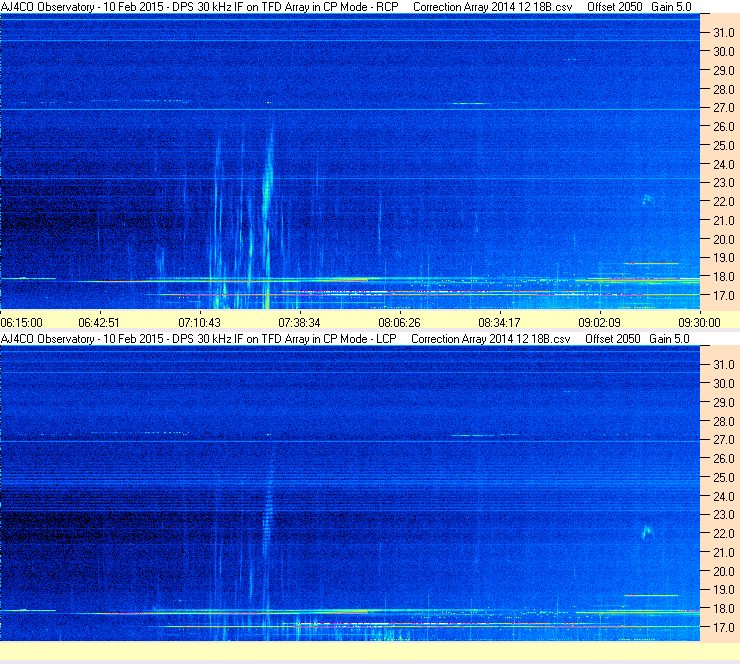Click the 19.0 frequency label in RCP panel
The image size is (740, 664).
tap(724, 258)
